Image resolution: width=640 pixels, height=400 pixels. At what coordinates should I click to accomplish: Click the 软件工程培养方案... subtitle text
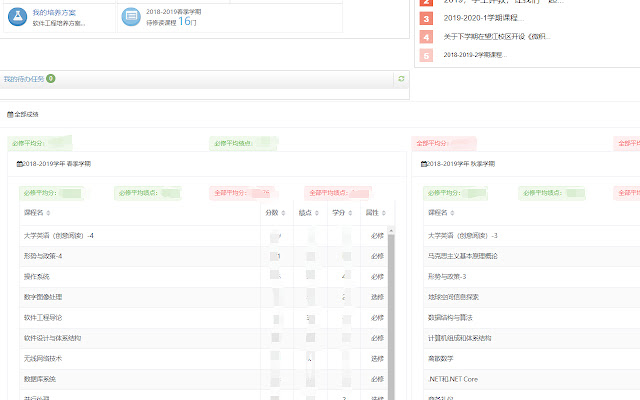click(x=59, y=23)
